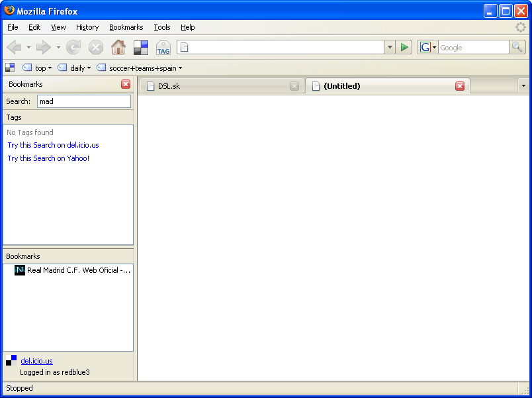
Task: Click the Tags section header
Action: [x=68, y=117]
